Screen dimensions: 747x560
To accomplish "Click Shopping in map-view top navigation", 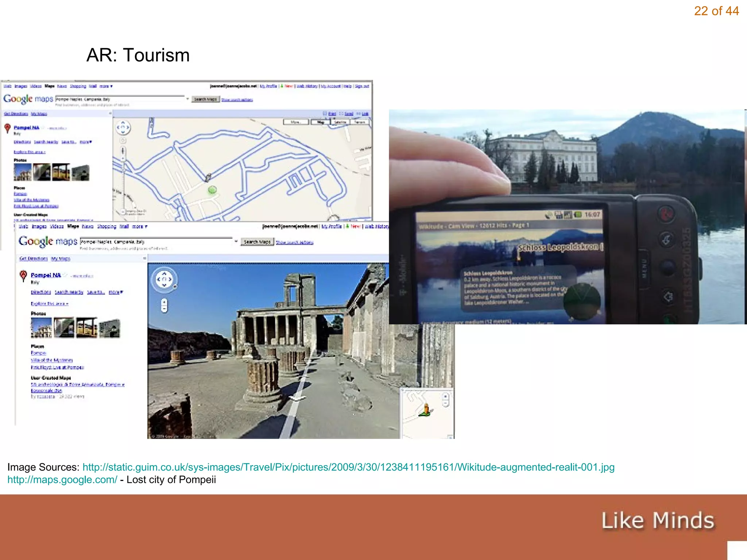I will [x=78, y=86].
